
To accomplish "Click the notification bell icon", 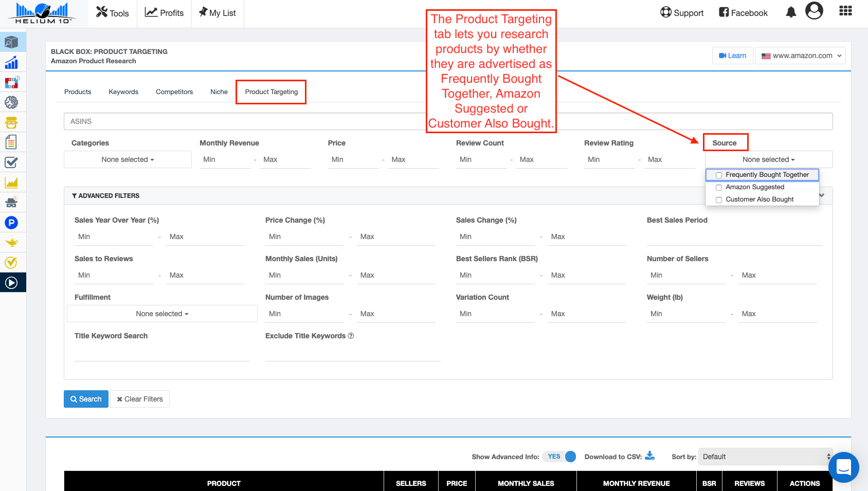I will pos(791,13).
